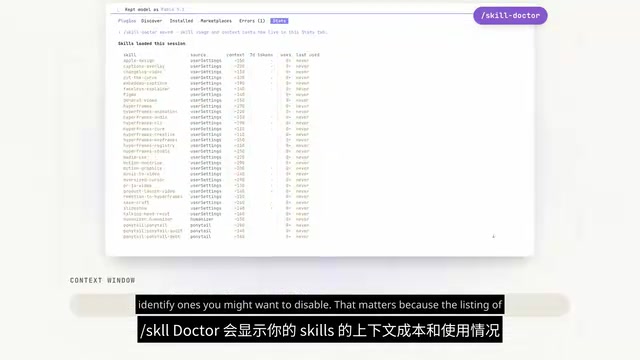Click the 'context' column header

pos(235,55)
